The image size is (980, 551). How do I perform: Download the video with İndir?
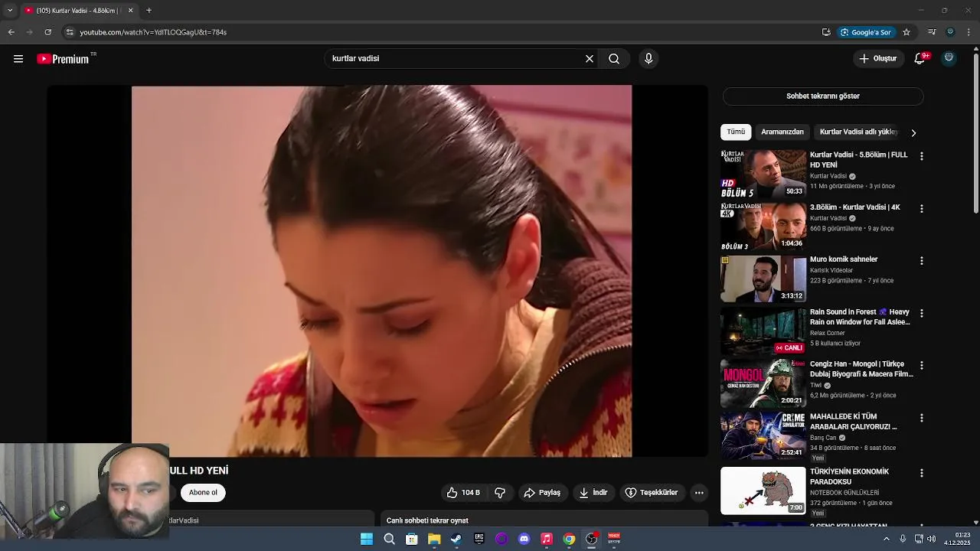[x=593, y=493]
